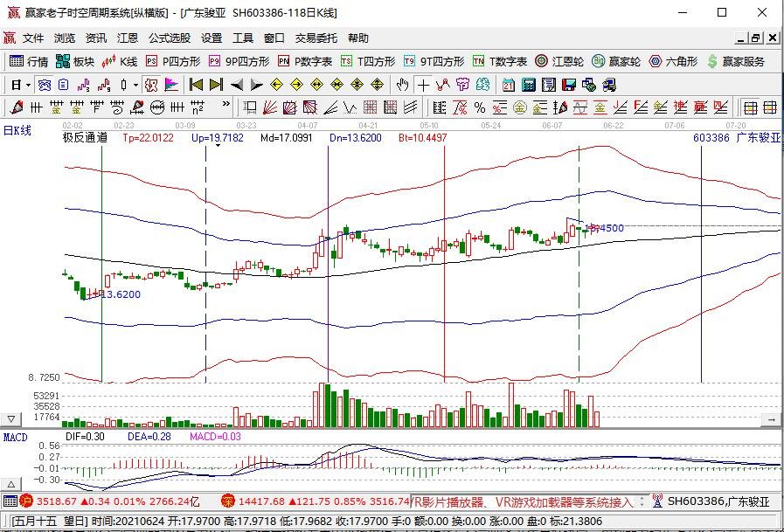Click the 赢家服务 button
Viewport: 784px width, 532px height.
click(x=736, y=61)
